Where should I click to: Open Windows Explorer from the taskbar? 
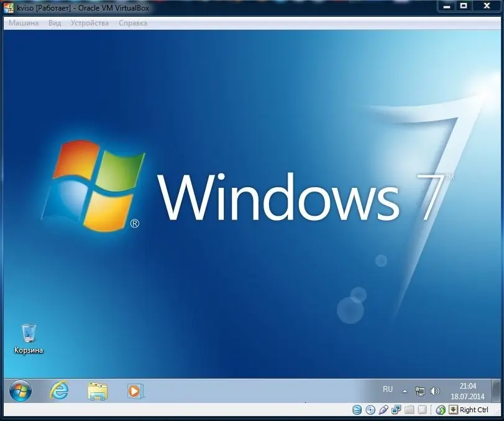pos(98,391)
